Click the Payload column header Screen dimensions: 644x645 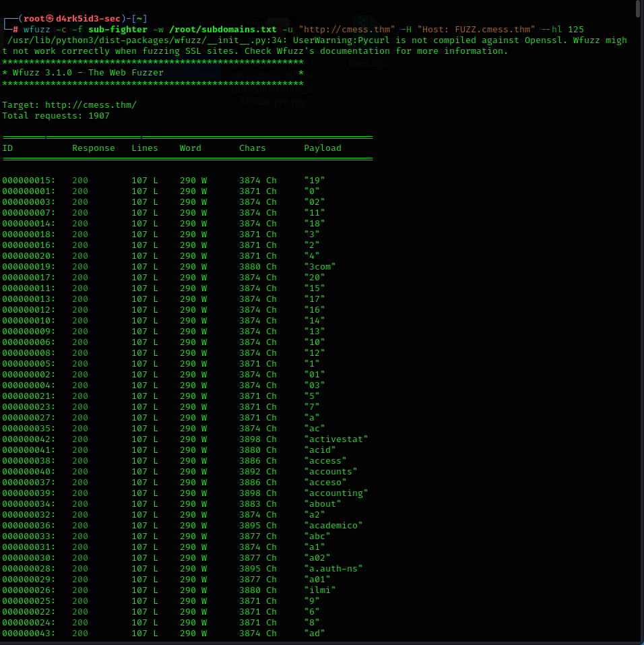322,148
